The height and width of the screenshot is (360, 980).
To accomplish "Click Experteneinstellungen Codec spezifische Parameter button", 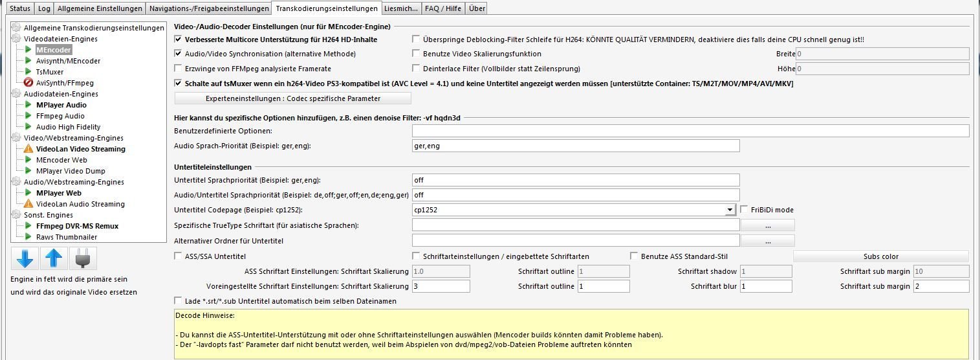I will tap(293, 98).
